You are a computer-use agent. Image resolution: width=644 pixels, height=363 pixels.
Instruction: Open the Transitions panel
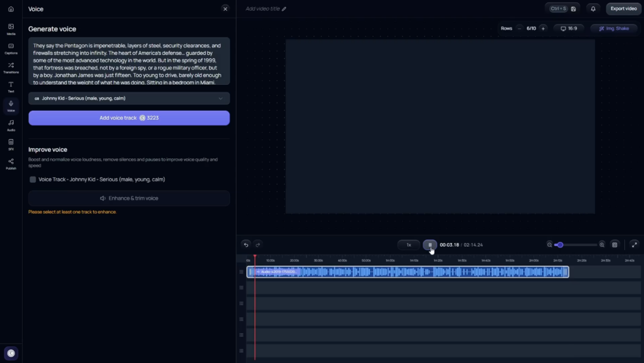(x=11, y=68)
